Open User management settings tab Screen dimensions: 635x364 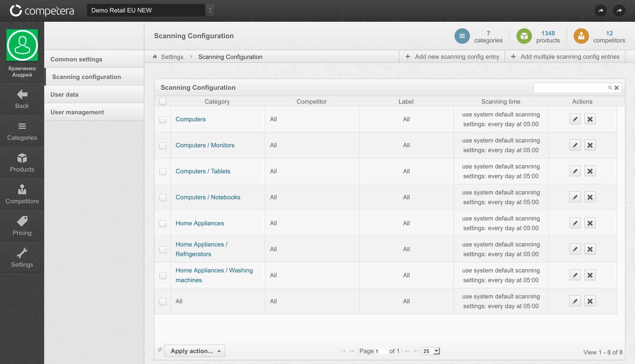coord(77,112)
